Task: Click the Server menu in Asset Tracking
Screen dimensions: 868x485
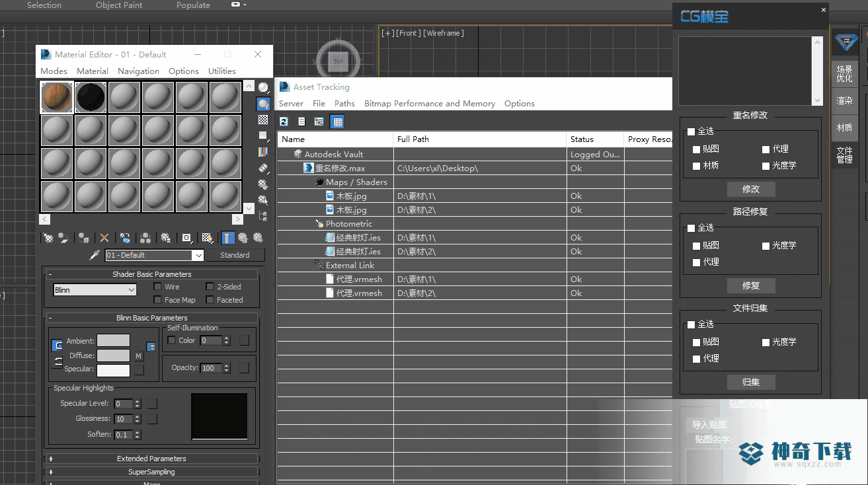Action: coord(291,104)
